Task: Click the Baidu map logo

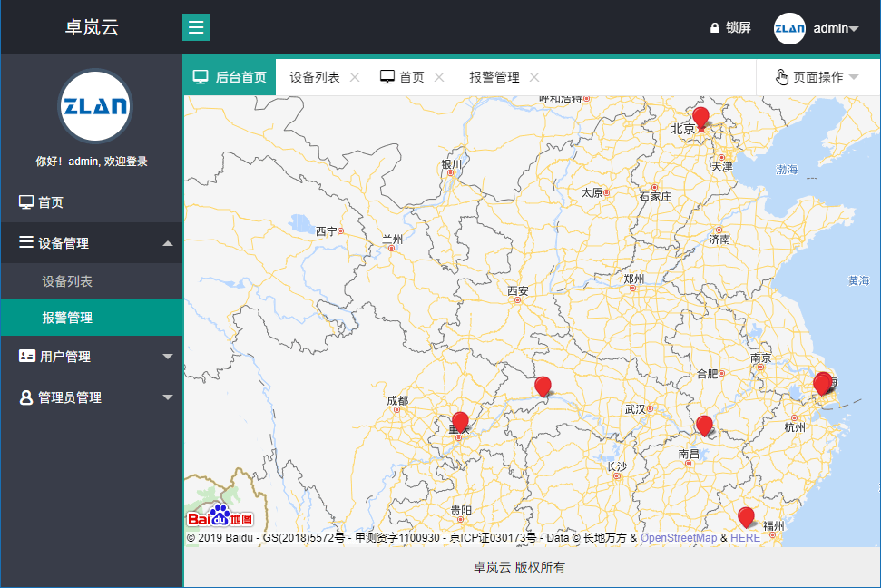Action: [x=220, y=518]
